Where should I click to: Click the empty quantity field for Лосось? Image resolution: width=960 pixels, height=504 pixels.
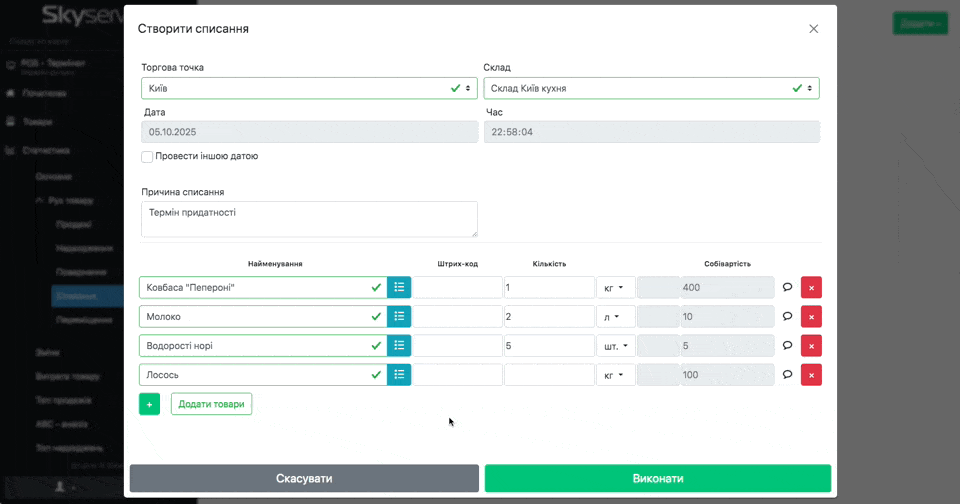549,375
